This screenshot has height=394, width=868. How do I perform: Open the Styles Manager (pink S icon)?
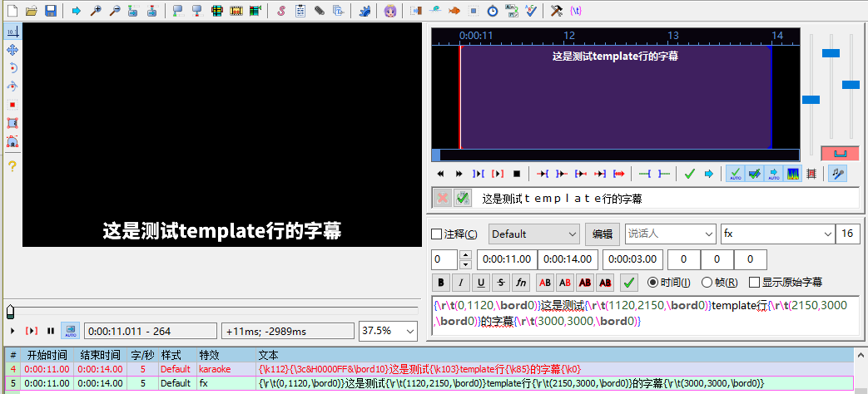coord(280,11)
